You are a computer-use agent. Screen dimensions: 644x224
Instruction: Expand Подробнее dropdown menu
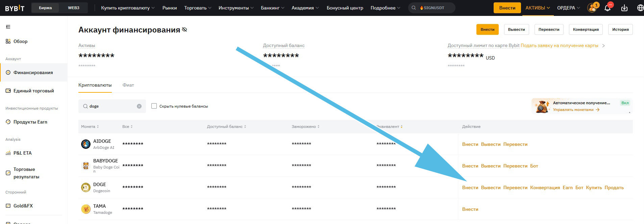tap(385, 8)
